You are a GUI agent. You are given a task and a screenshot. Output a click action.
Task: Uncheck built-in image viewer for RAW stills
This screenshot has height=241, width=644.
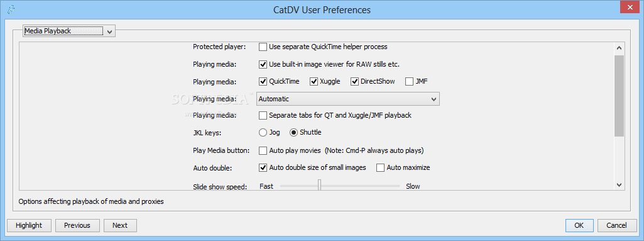(263, 64)
